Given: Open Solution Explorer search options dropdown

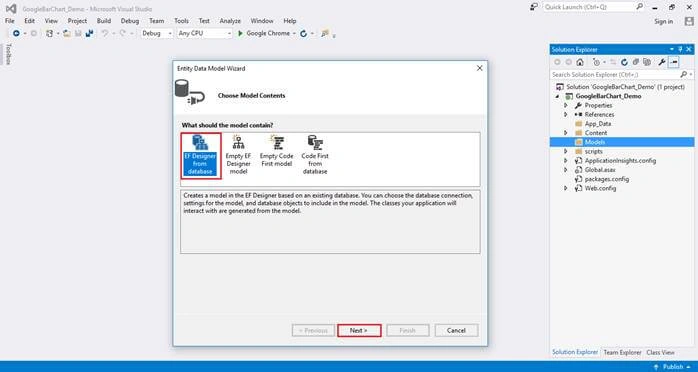Looking at the screenshot, I should click(x=690, y=75).
